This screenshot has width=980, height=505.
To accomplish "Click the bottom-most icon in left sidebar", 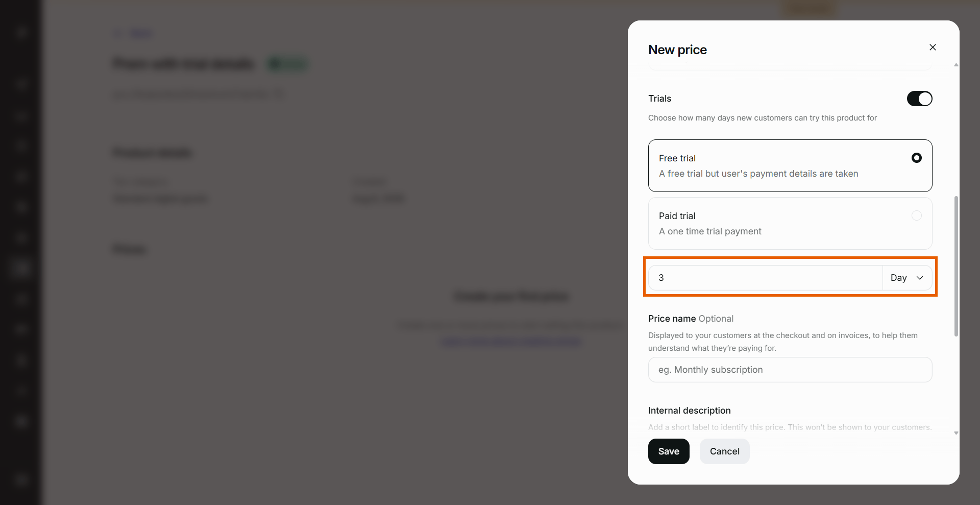I will point(21,479).
